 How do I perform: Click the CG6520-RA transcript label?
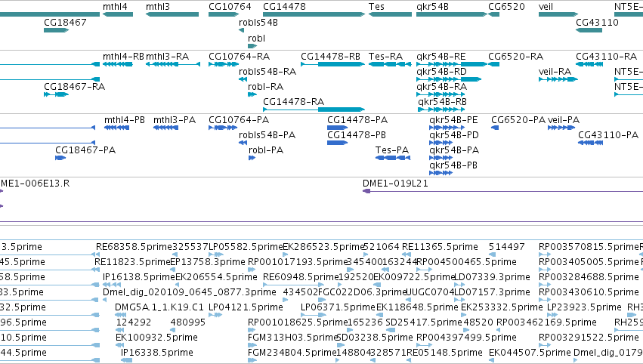(x=516, y=57)
